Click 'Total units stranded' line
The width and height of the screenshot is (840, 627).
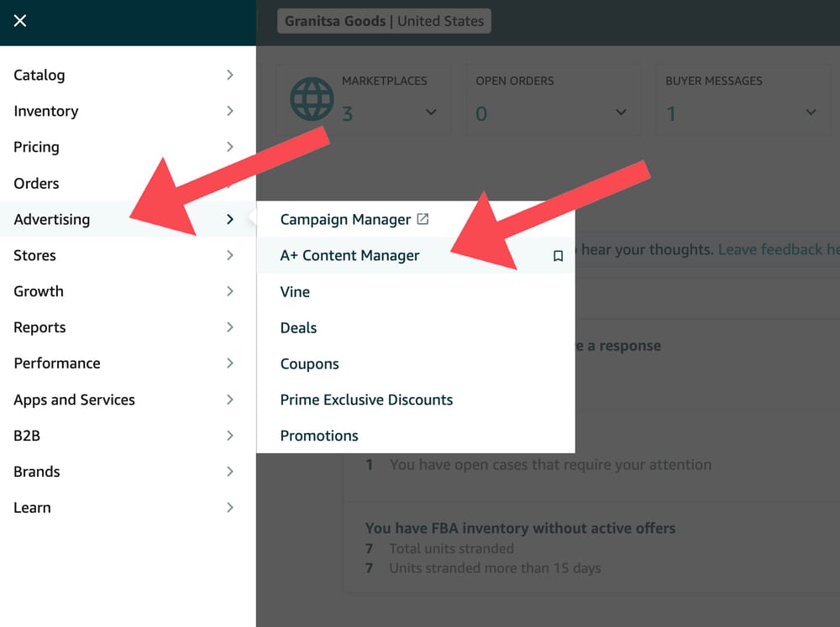pyautogui.click(x=452, y=549)
